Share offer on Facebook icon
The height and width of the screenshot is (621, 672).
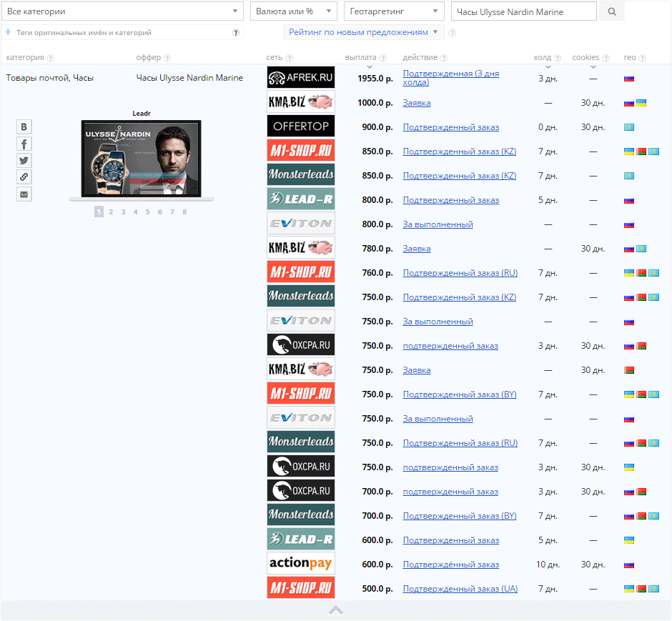point(24,144)
